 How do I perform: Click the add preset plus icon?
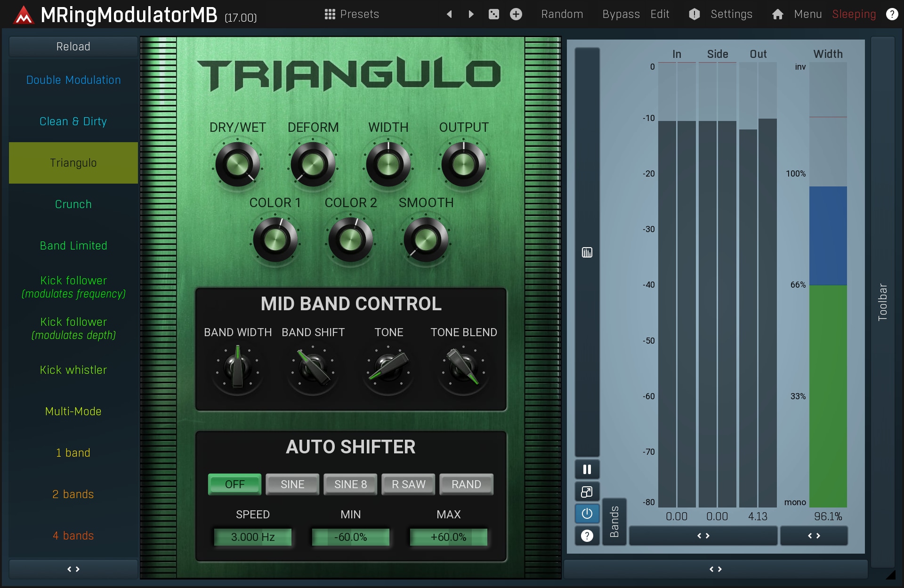coord(516,14)
